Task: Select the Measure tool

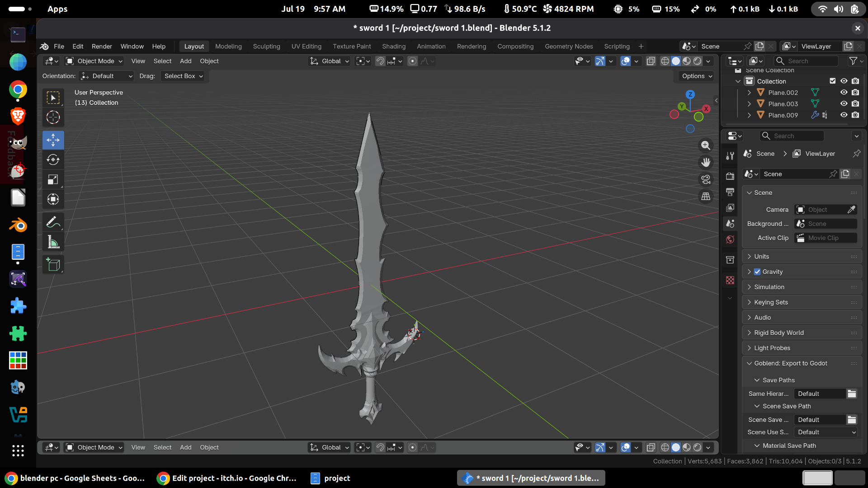Action: click(x=53, y=242)
